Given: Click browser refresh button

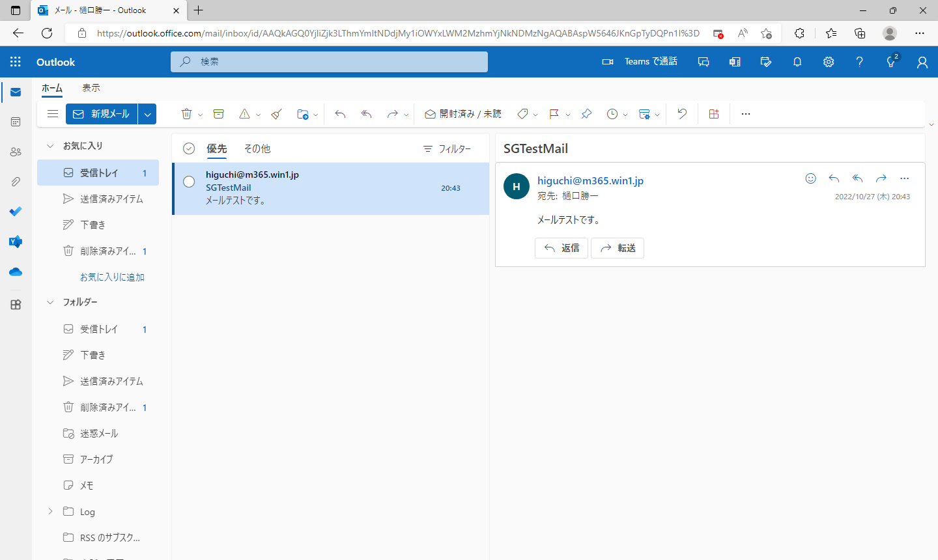Looking at the screenshot, I should pyautogui.click(x=47, y=33).
